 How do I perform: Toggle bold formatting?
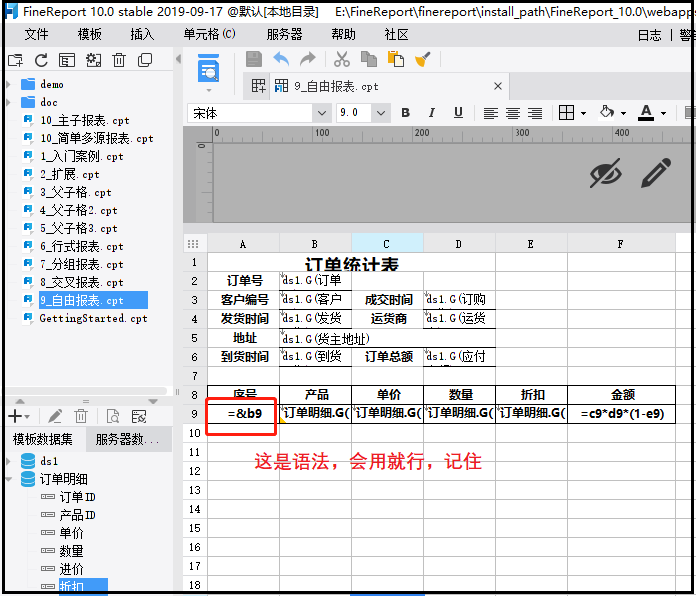coord(405,113)
